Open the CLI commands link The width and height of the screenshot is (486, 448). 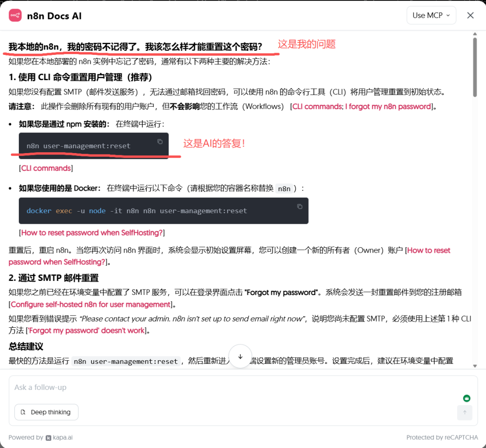[45, 168]
